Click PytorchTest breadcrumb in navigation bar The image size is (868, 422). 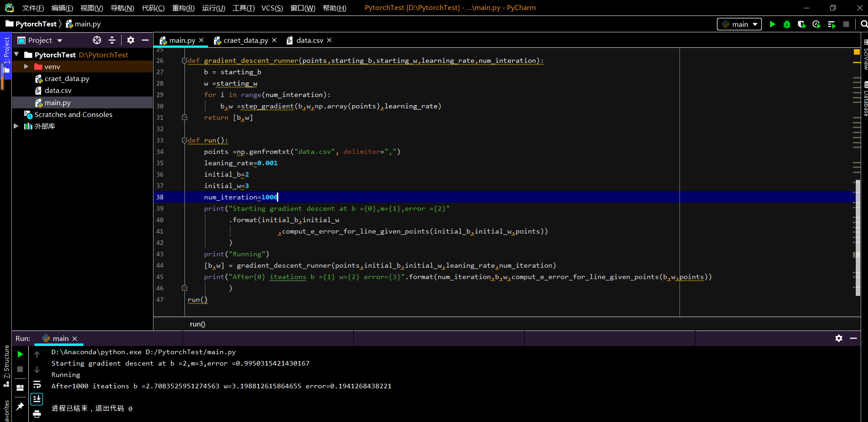(x=31, y=24)
